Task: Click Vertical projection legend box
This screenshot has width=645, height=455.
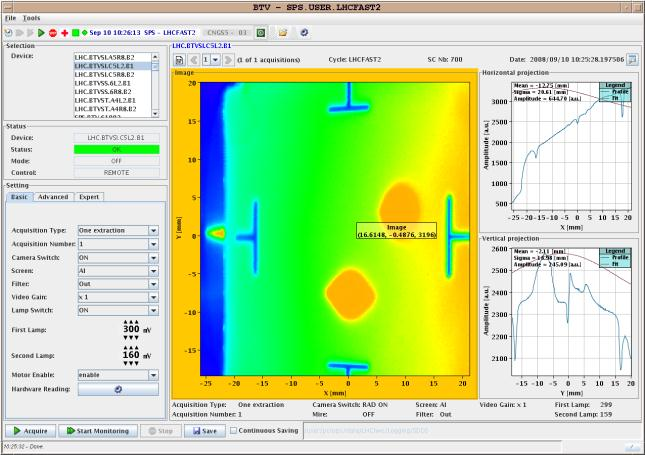Action: pyautogui.click(x=615, y=258)
